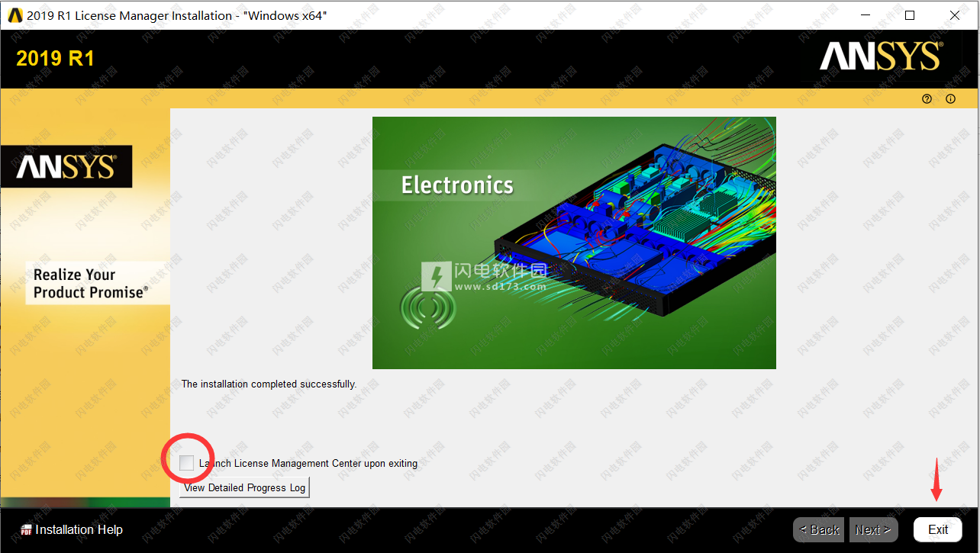The image size is (980, 553).
Task: Click the 2019 R1 version label
Action: click(55, 59)
